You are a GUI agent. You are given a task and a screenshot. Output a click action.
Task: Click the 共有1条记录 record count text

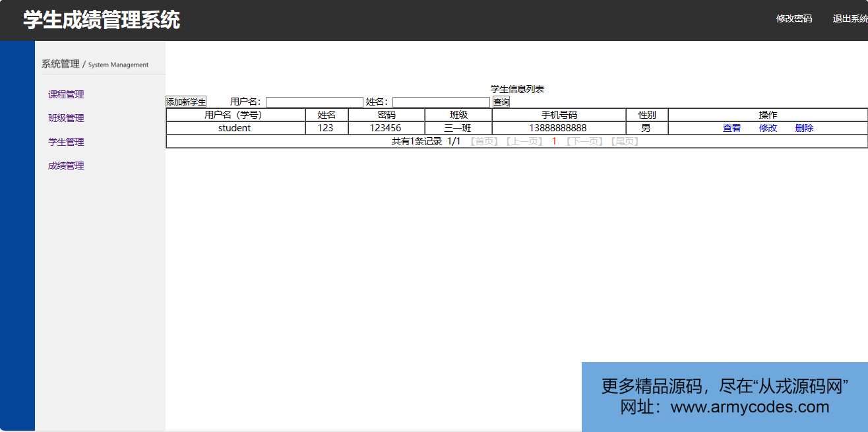pos(417,141)
